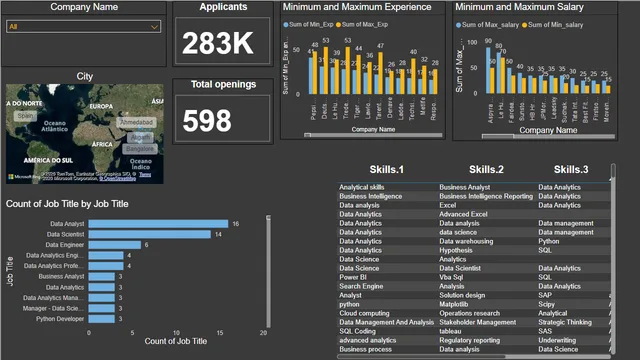Click the Search Engine cell
Screen dimensions: 640x360
[x=361, y=286]
